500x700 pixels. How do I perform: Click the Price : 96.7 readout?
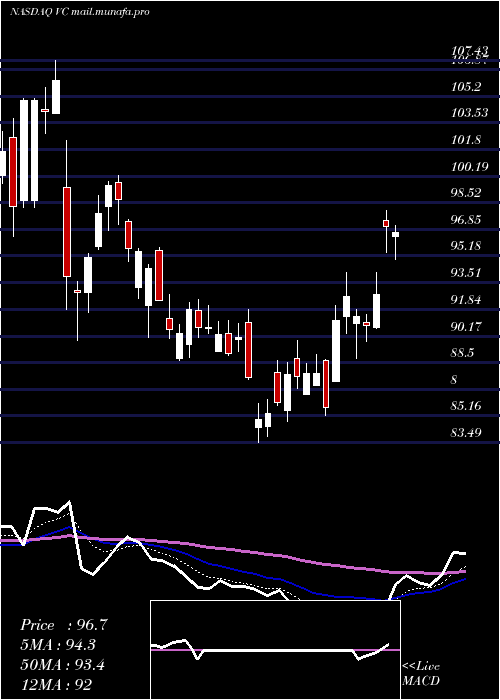[x=64, y=625]
